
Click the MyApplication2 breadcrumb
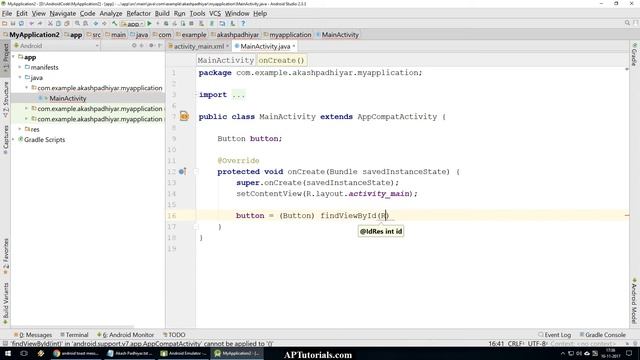point(34,35)
